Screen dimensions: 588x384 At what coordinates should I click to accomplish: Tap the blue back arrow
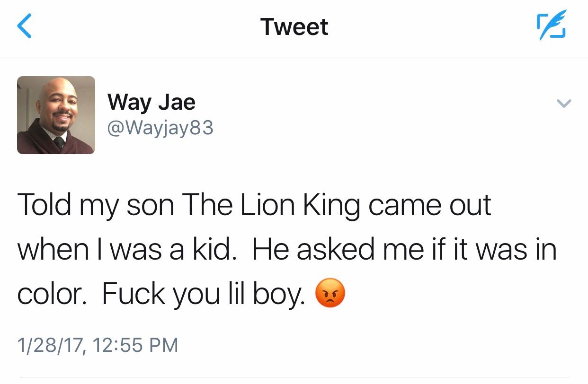point(25,26)
